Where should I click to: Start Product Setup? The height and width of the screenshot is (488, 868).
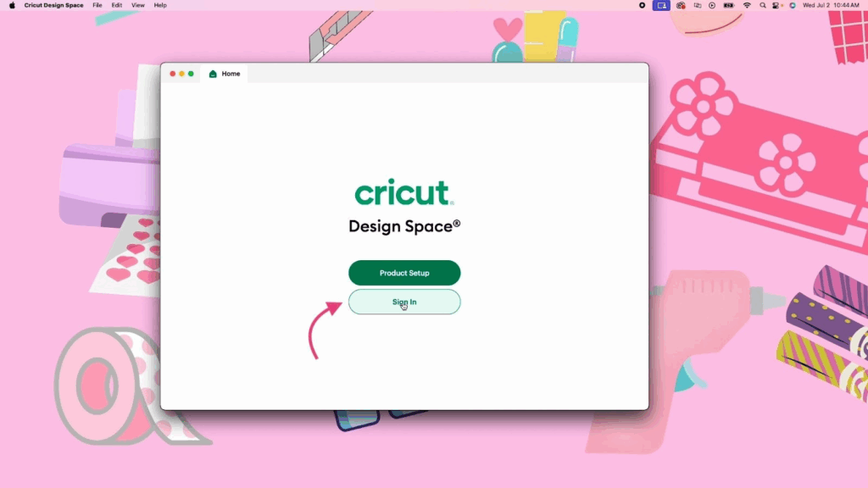click(x=404, y=273)
